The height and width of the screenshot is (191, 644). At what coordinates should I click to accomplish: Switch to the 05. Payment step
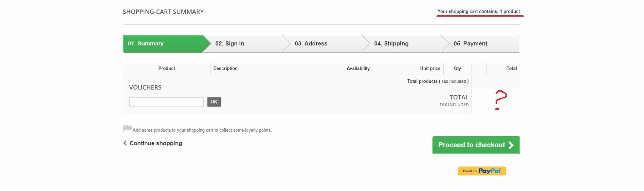point(470,44)
